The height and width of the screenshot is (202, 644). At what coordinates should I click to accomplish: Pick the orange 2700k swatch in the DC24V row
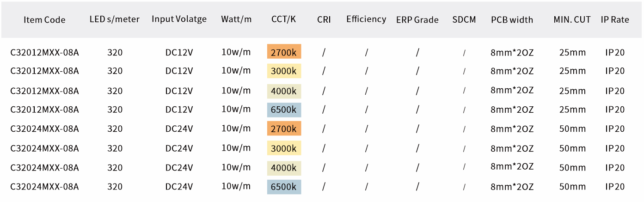[284, 129]
